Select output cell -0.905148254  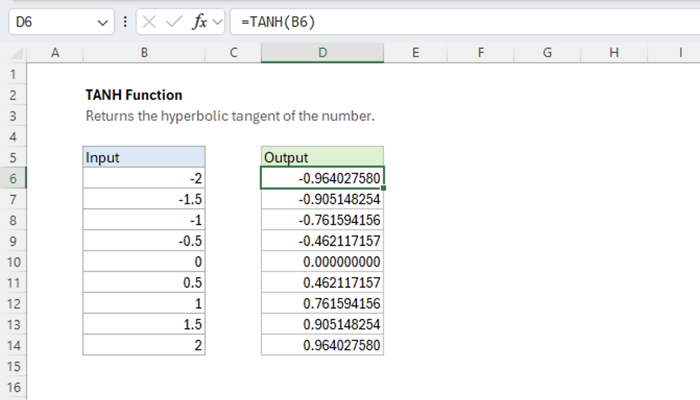click(322, 199)
